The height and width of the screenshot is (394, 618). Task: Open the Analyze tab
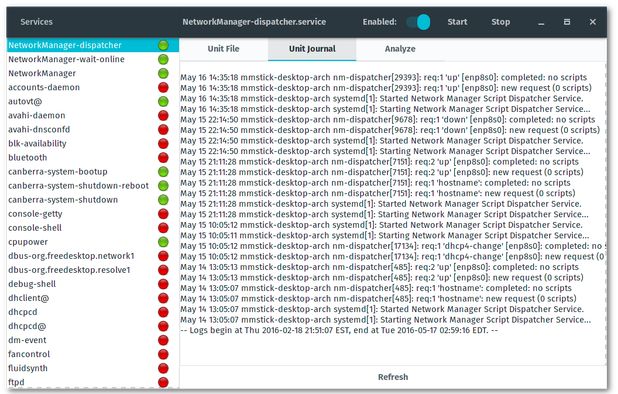[400, 49]
